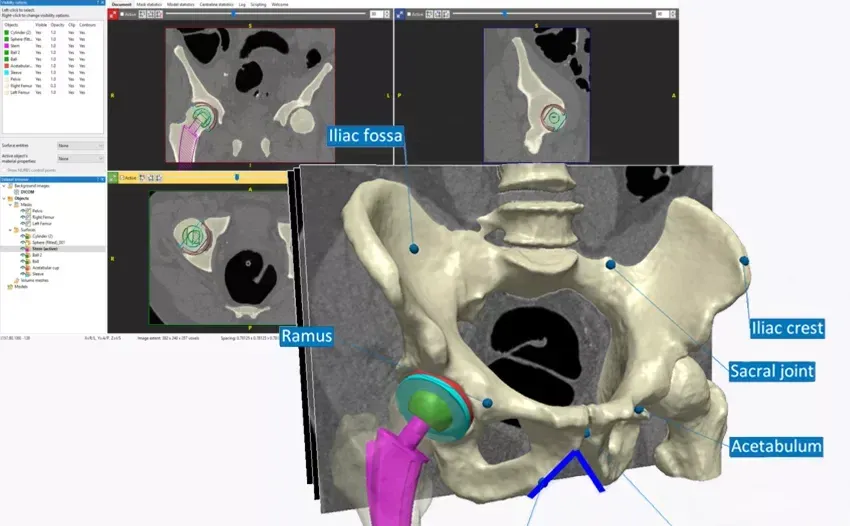
Task: Select the Volume meshes icon in browser
Action: [16, 280]
